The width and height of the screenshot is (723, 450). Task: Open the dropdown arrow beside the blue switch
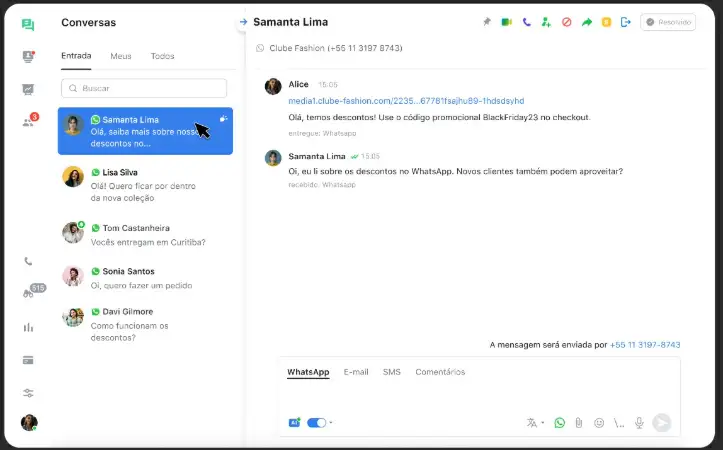(x=331, y=423)
